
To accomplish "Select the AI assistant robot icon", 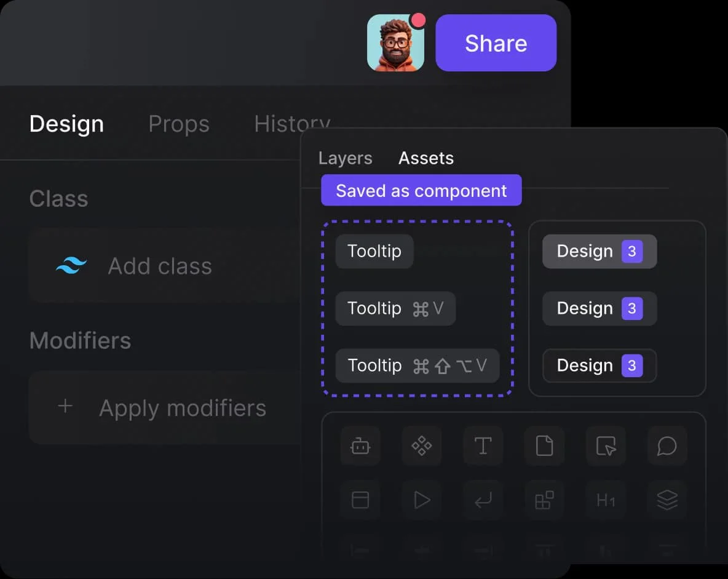I will tap(360, 445).
